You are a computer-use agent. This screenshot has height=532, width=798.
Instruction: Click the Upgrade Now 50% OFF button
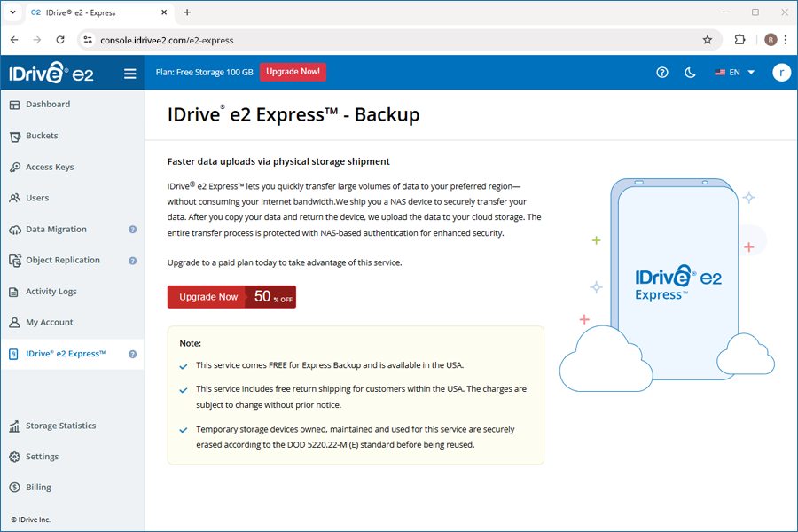coord(231,297)
